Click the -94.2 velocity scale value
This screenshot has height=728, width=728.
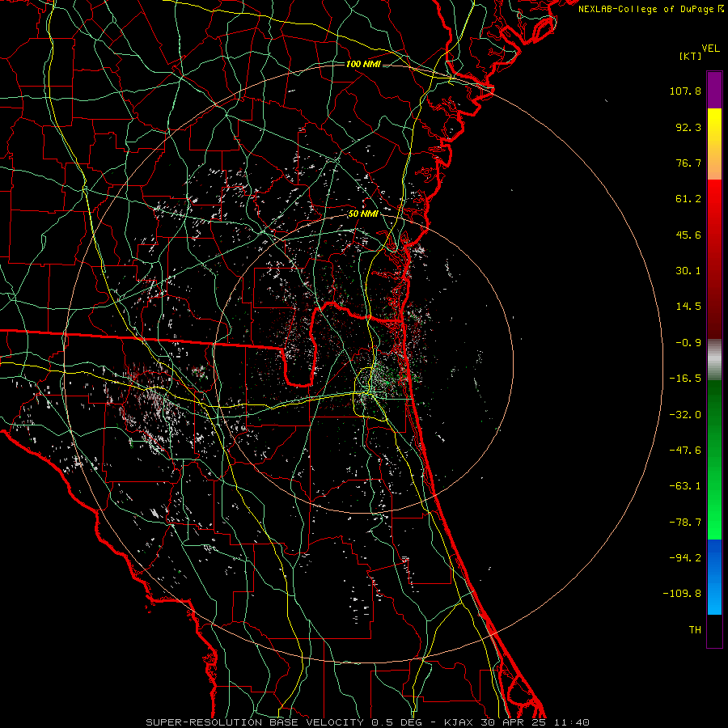685,558
